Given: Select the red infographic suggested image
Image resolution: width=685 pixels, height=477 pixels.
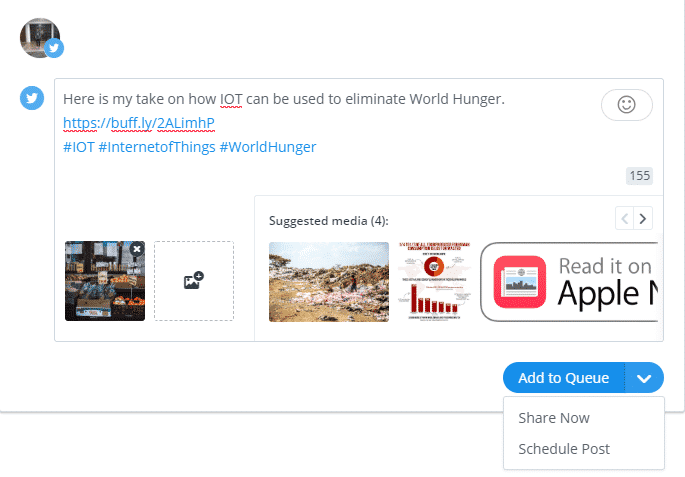Looking at the screenshot, I should 433,281.
